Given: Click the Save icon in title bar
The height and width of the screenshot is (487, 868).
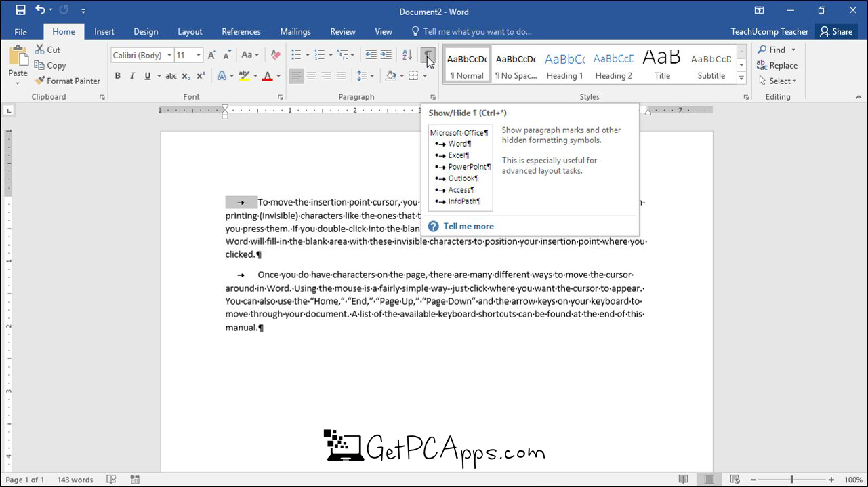Looking at the screenshot, I should pos(20,10).
